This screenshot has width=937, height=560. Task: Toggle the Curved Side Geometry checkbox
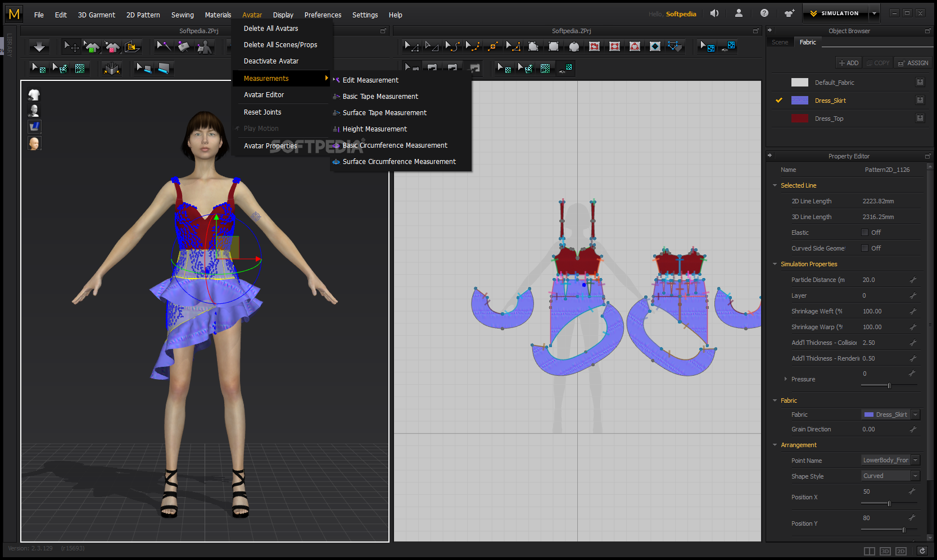coord(864,248)
